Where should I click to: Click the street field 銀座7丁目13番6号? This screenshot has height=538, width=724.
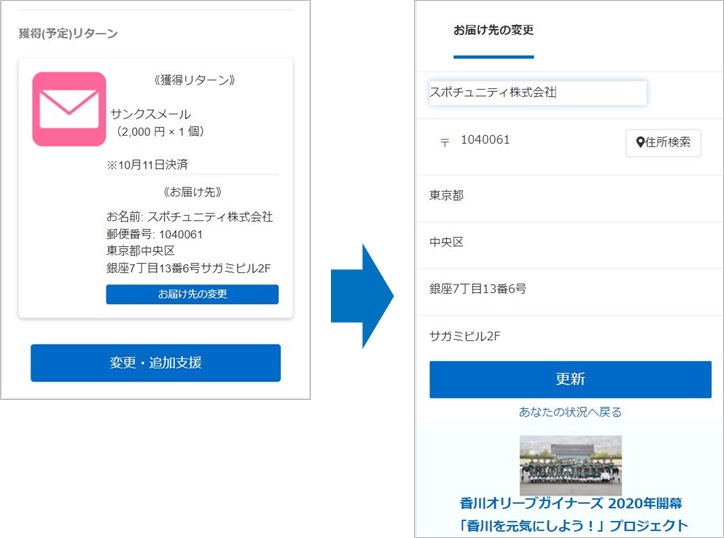[570, 289]
